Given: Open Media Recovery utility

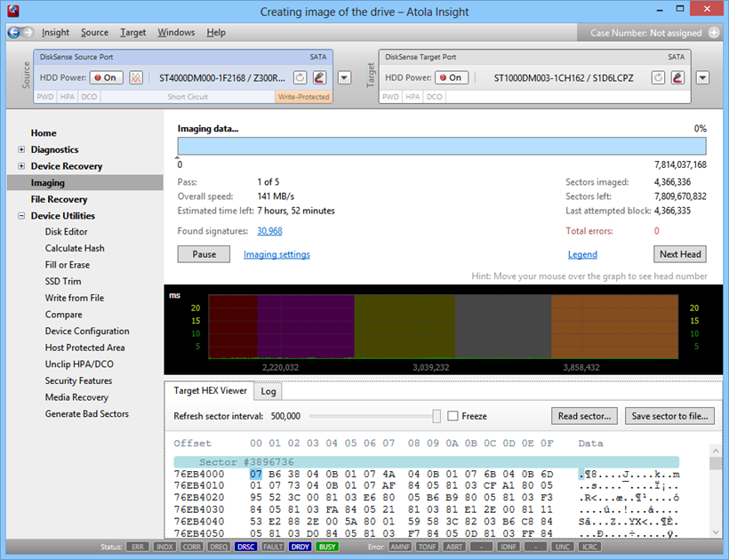Looking at the screenshot, I should pyautogui.click(x=76, y=397).
